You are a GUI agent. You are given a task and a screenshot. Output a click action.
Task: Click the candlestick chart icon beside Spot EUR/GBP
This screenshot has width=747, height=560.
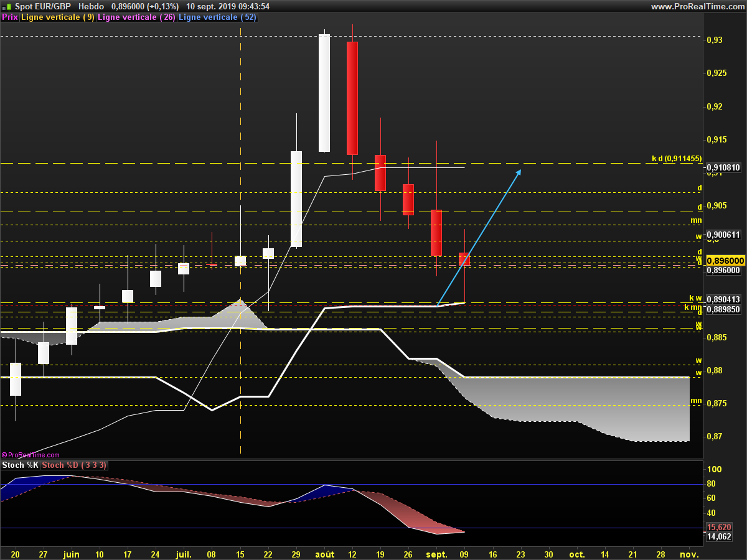coord(7,6)
